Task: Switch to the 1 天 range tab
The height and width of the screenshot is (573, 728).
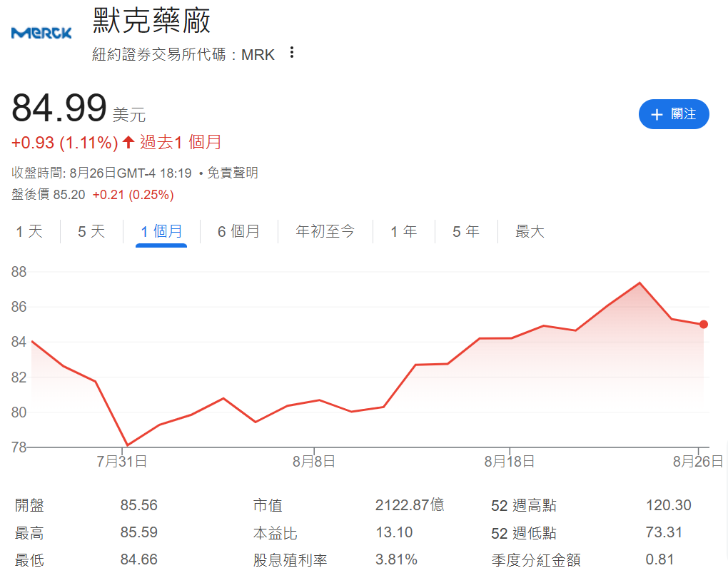Action: (29, 231)
